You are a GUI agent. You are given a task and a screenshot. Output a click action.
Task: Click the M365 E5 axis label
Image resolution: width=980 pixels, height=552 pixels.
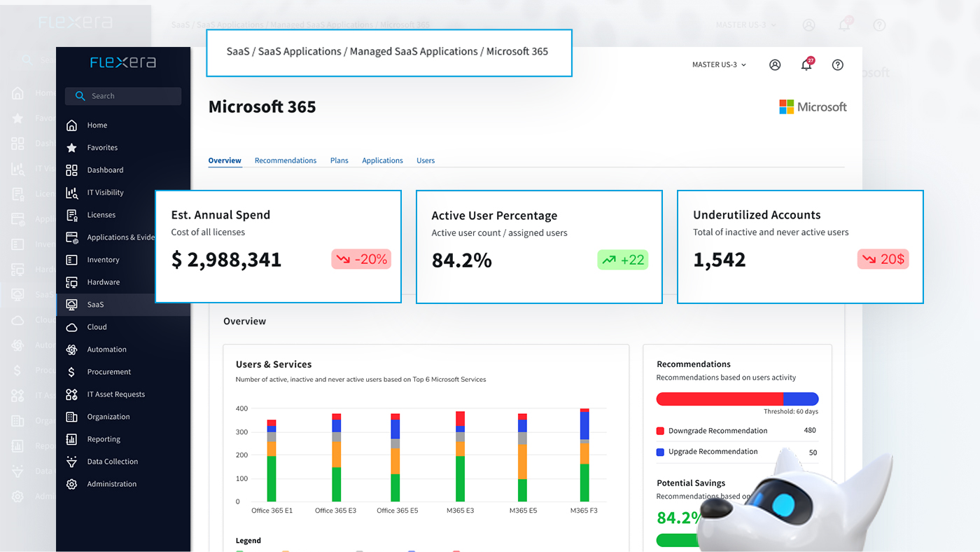tap(523, 511)
